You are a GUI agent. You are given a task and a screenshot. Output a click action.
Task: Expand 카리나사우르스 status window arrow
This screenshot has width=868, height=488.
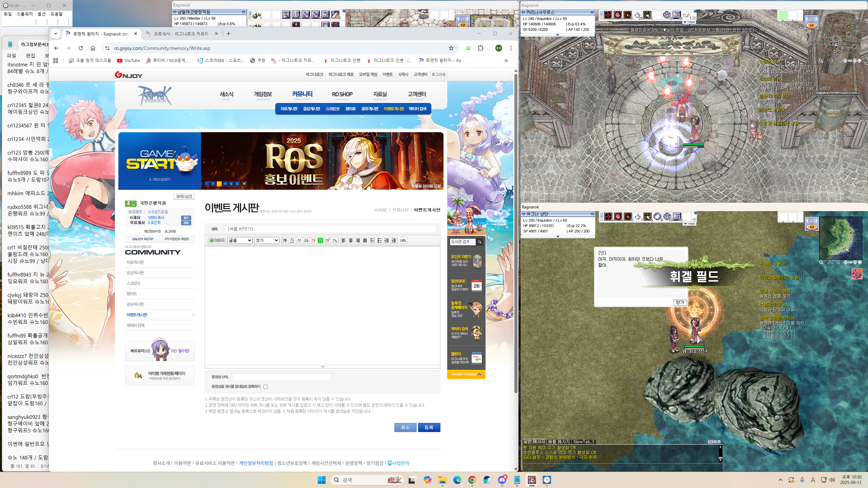(557, 35)
